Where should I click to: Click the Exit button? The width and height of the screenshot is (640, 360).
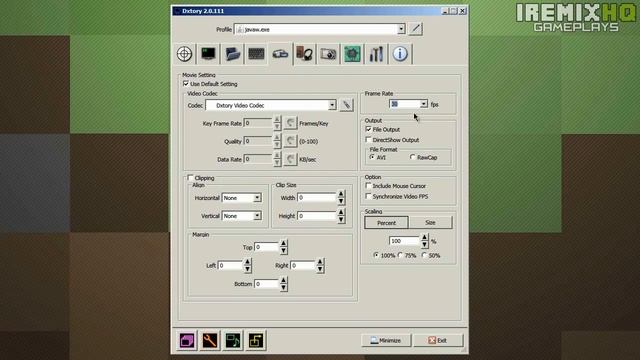[438, 340]
